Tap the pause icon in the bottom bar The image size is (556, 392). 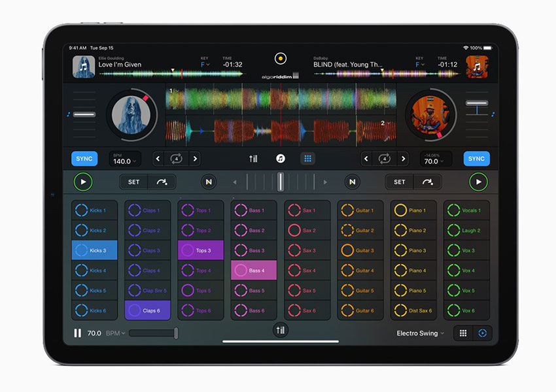pyautogui.click(x=78, y=333)
